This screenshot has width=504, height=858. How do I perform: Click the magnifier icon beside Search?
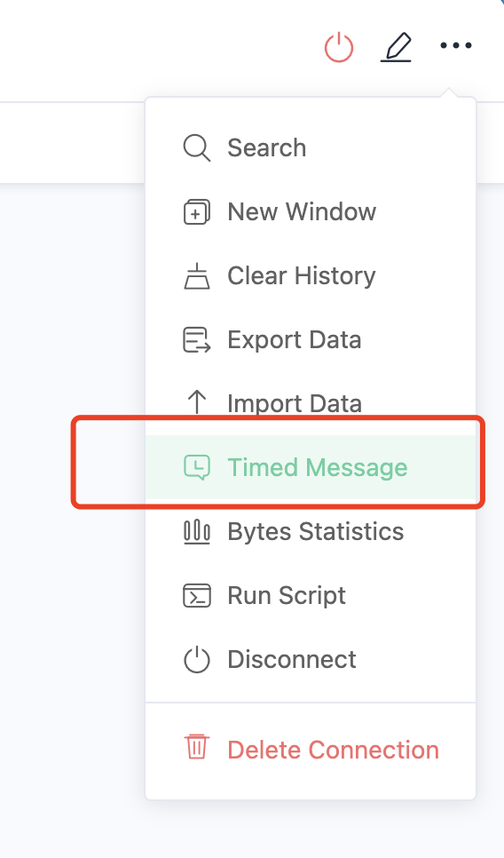[197, 148]
